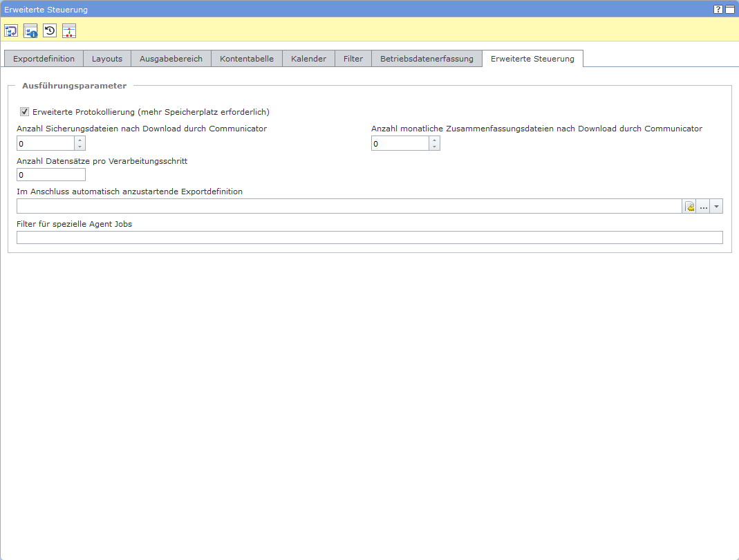739x560 pixels.
Task: Click the red-node structure diagram toolbar icon
Action: (69, 30)
